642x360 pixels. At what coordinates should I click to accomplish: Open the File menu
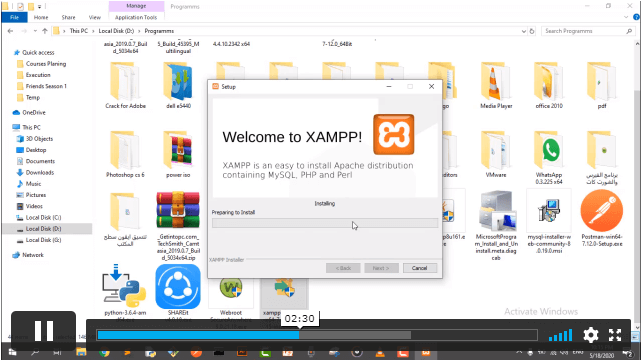click(14, 18)
